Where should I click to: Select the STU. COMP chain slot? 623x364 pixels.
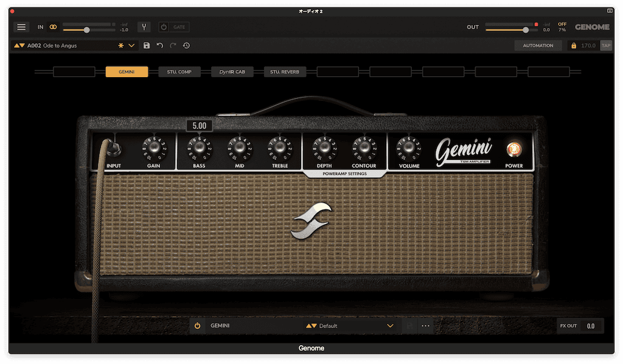(179, 72)
